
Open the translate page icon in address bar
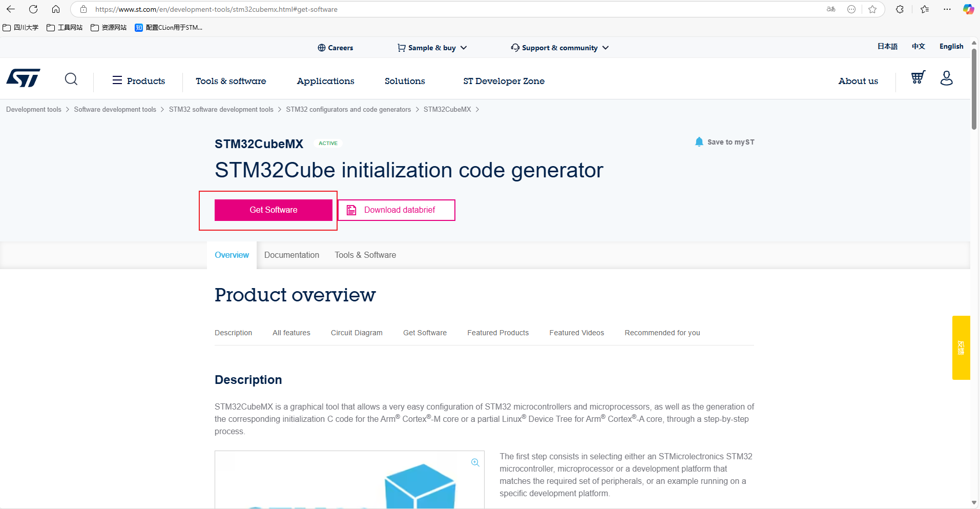click(x=831, y=9)
